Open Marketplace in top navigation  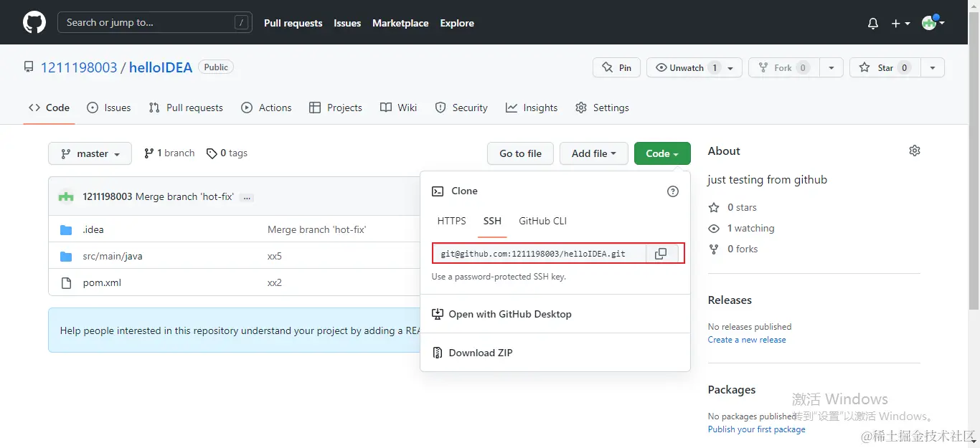point(400,23)
